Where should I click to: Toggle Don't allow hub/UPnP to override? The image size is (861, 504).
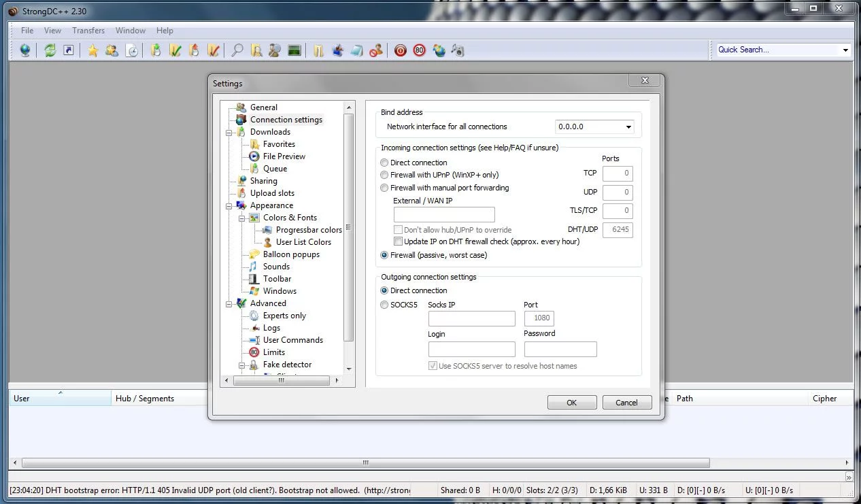pyautogui.click(x=399, y=230)
